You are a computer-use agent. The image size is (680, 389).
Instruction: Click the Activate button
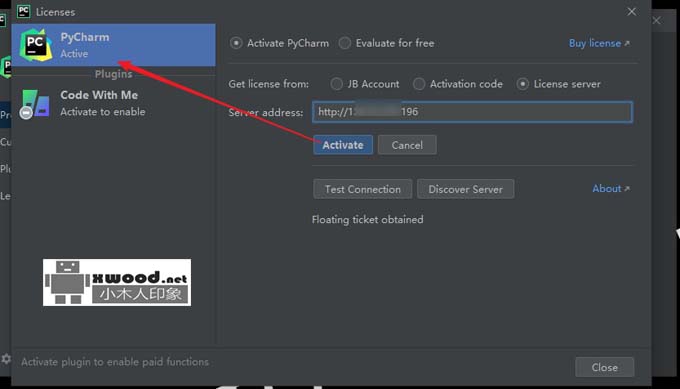(x=343, y=145)
